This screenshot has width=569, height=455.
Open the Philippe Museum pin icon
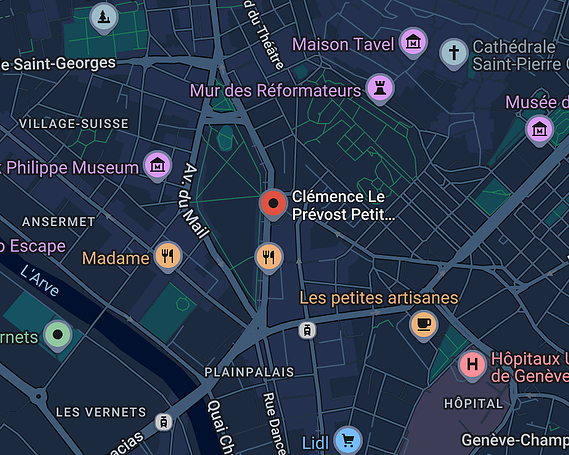coord(157,165)
